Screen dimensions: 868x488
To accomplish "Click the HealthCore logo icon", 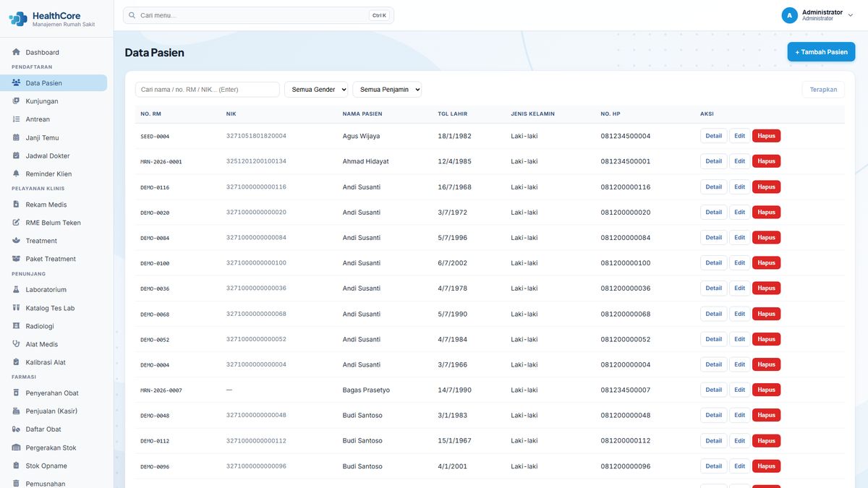I will coord(18,19).
